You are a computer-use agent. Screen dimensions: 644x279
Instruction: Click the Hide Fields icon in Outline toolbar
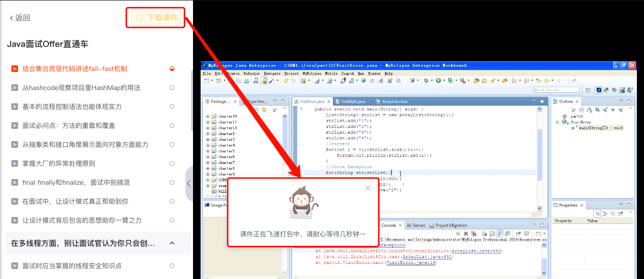(x=598, y=109)
